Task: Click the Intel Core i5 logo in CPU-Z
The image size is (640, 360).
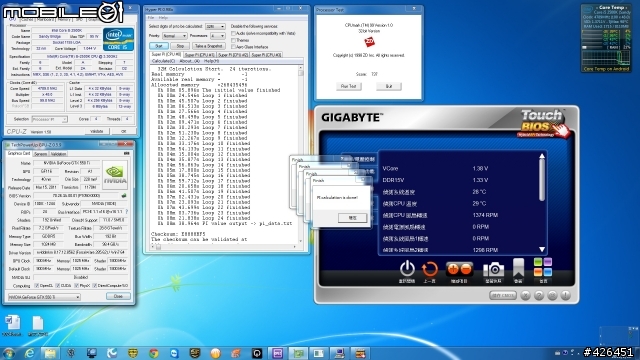Action: pos(118,40)
